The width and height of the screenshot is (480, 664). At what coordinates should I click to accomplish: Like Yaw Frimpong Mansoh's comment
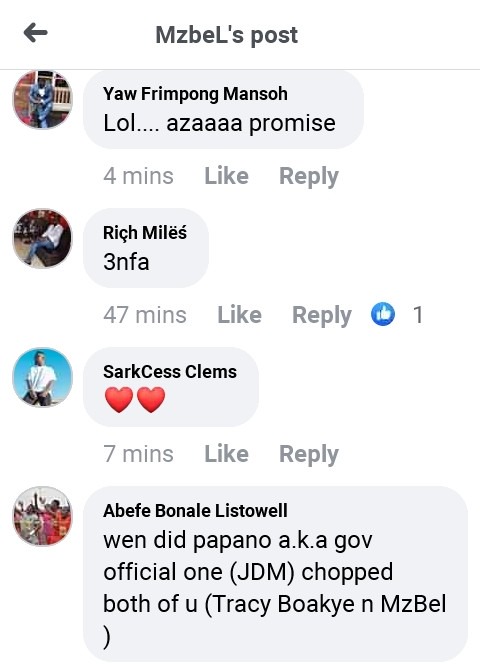[226, 176]
